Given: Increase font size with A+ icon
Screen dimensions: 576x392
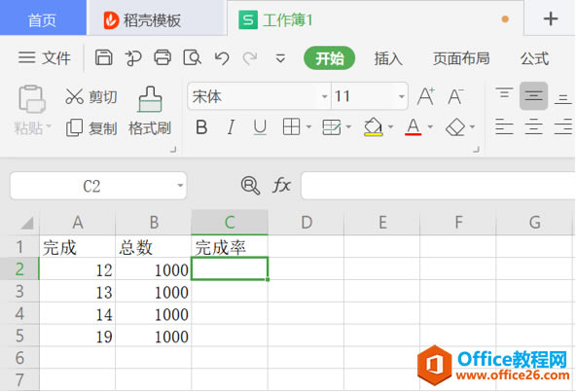Looking at the screenshot, I should (x=426, y=96).
